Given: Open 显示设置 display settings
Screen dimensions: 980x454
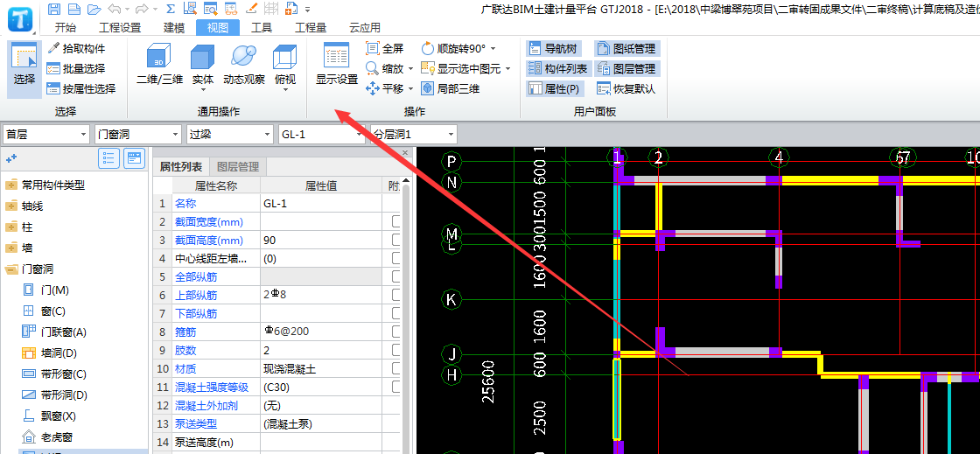Looking at the screenshot, I should 336,65.
